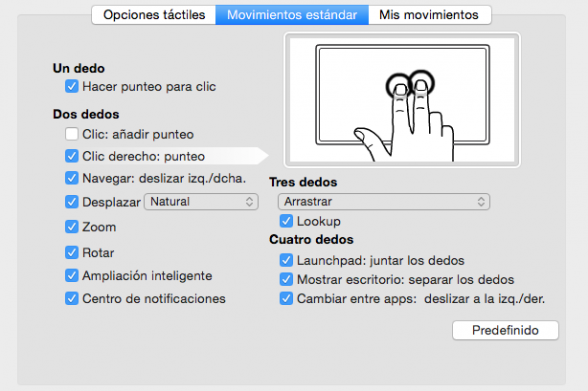This screenshot has width=588, height=391.
Task: Open the Arrastrar three-finger dropdown
Action: [x=384, y=202]
